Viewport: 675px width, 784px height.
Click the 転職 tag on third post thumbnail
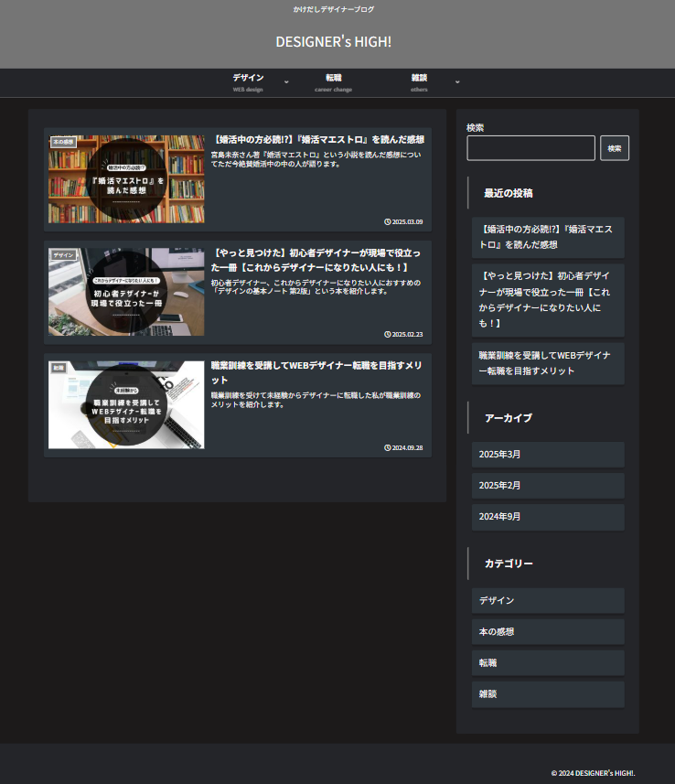click(x=59, y=367)
